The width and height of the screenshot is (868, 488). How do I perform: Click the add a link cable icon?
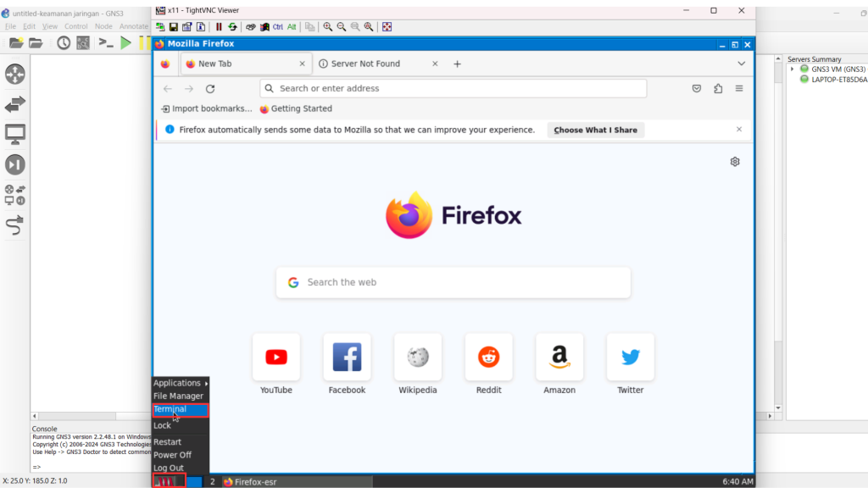tap(15, 225)
